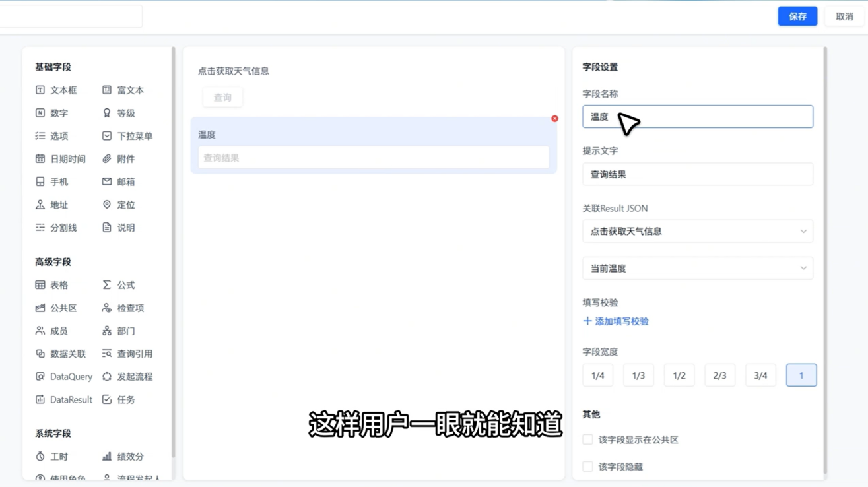868x487 pixels.
Task: Select the DataQuery field
Action: point(64,377)
